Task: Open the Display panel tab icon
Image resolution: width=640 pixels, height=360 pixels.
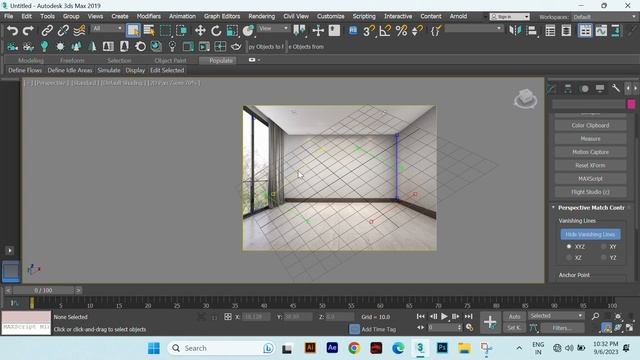Action: [x=600, y=88]
